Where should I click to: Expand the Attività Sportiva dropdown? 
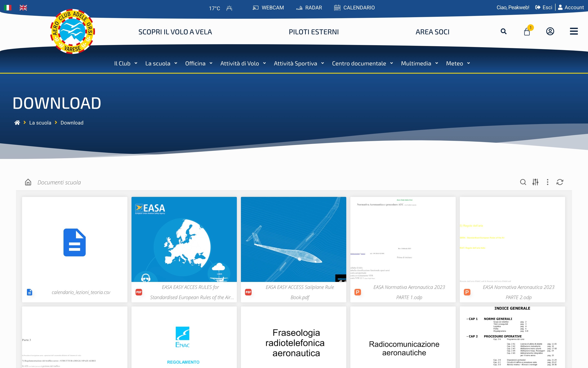299,63
